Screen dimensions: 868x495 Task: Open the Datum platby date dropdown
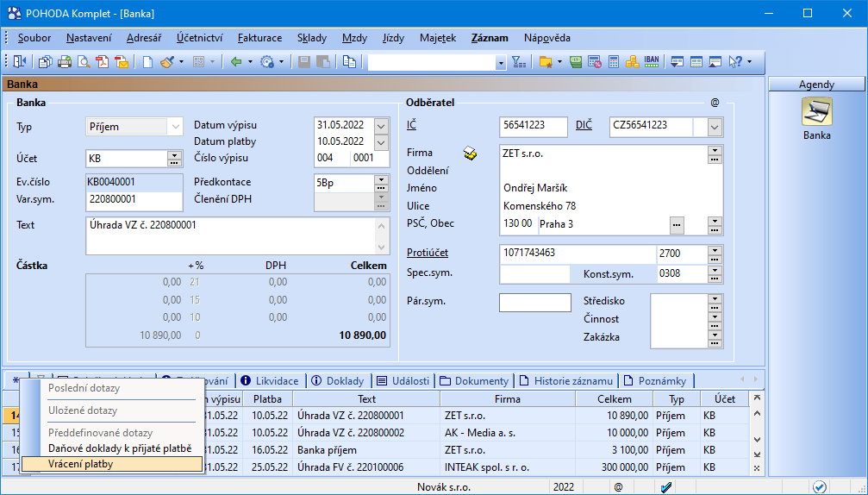click(381, 142)
